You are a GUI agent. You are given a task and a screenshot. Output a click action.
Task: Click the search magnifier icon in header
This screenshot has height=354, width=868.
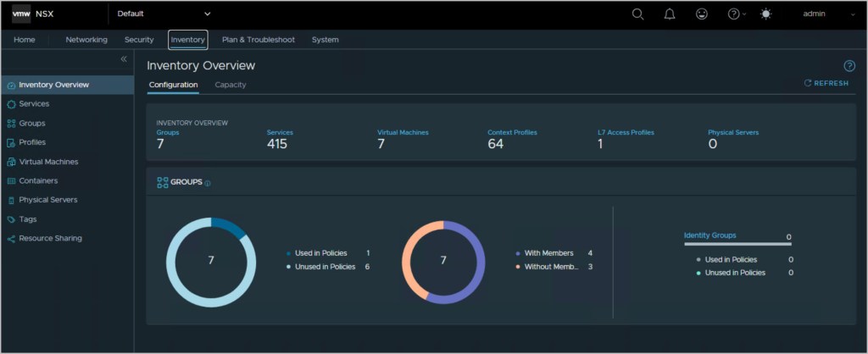click(638, 14)
